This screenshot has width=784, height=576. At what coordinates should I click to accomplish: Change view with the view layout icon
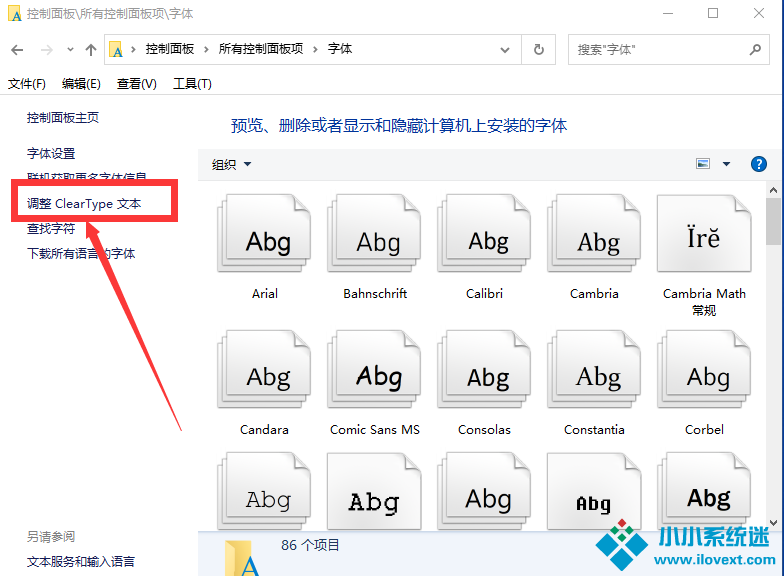pyautogui.click(x=703, y=164)
